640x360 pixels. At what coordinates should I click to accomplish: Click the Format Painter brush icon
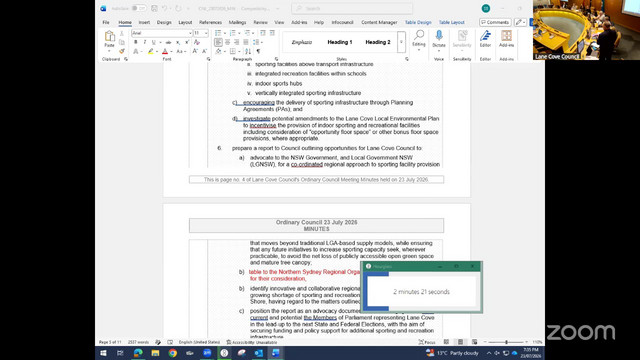pos(122,51)
